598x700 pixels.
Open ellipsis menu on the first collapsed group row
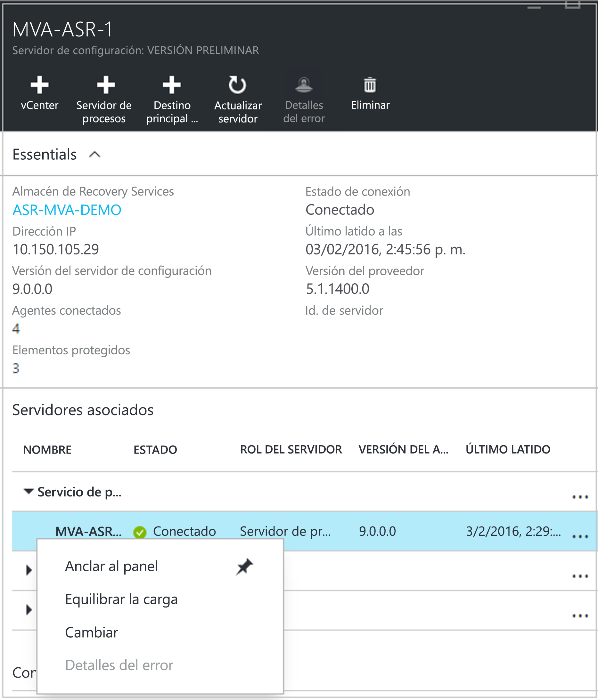click(x=580, y=576)
